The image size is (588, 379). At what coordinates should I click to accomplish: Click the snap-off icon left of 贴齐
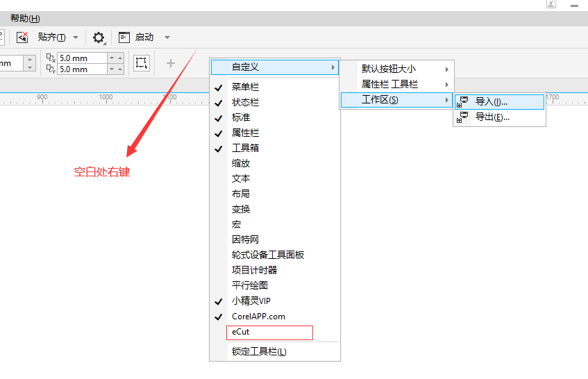[x=22, y=37]
